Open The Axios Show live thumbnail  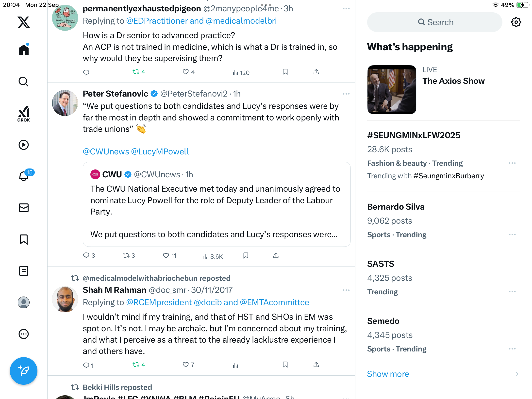point(392,90)
